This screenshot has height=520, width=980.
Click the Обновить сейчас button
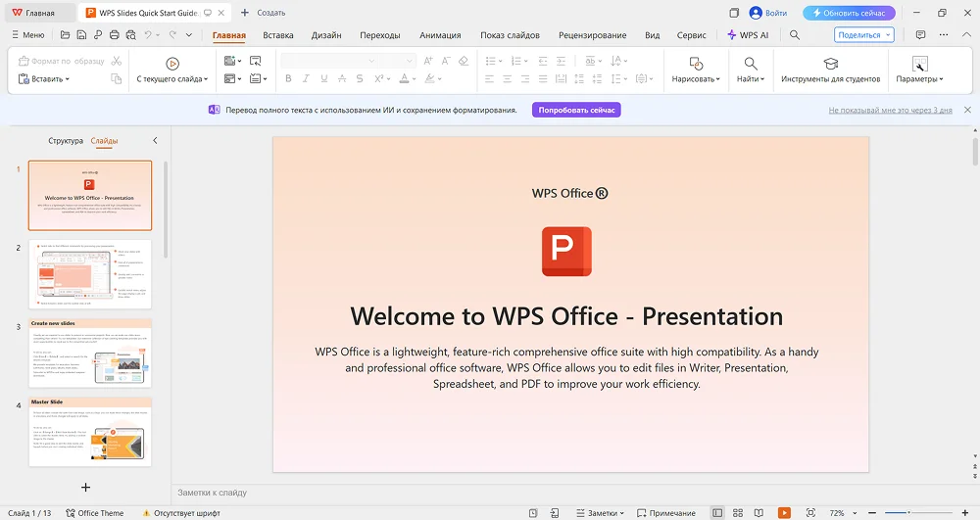click(x=849, y=13)
